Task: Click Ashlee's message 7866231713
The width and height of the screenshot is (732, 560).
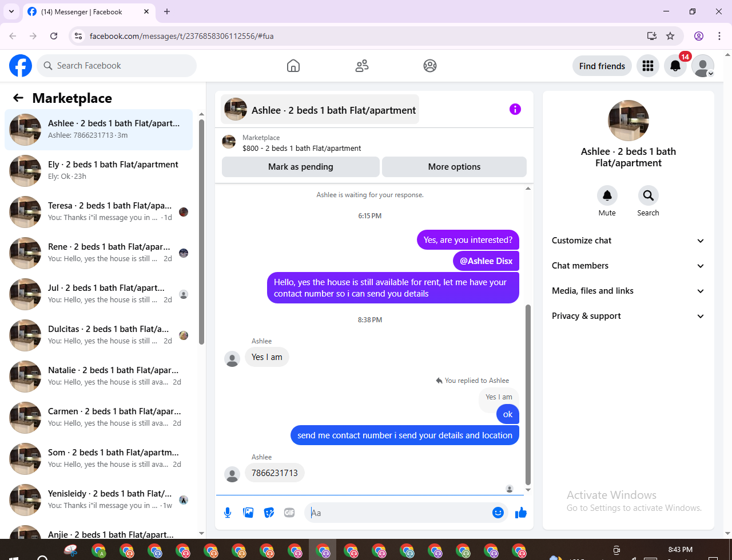Action: (275, 473)
